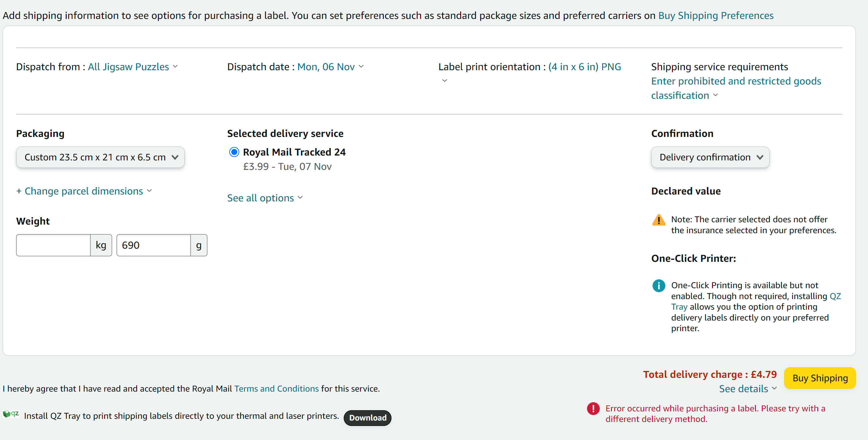
Task: Click chevron under Label print orientation
Action: (x=444, y=80)
